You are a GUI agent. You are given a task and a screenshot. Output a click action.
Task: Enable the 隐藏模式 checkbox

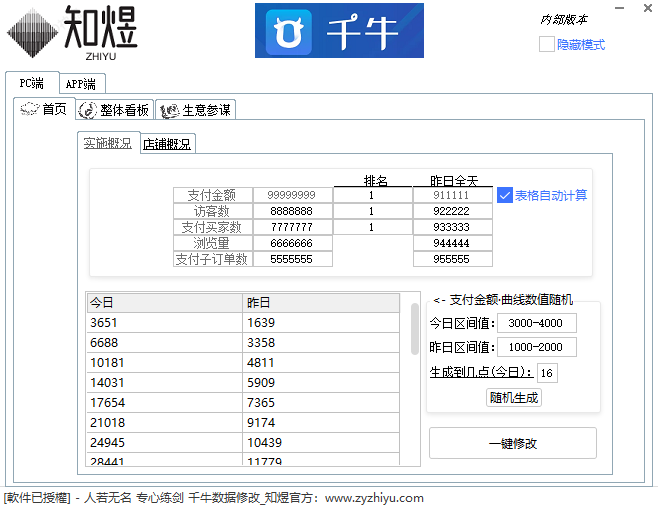pyautogui.click(x=547, y=44)
